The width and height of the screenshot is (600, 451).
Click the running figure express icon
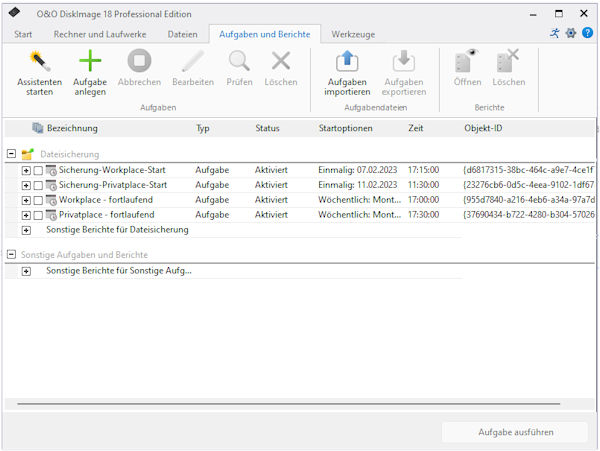[x=554, y=33]
